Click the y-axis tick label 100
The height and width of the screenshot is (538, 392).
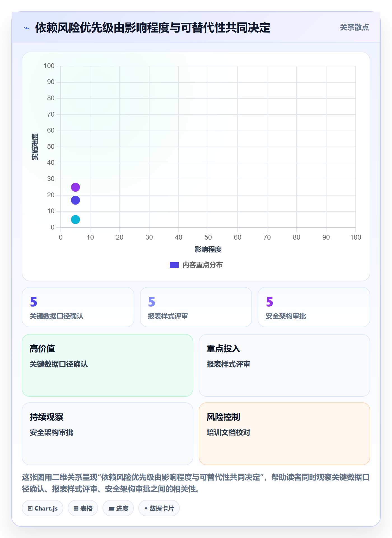[x=49, y=66]
